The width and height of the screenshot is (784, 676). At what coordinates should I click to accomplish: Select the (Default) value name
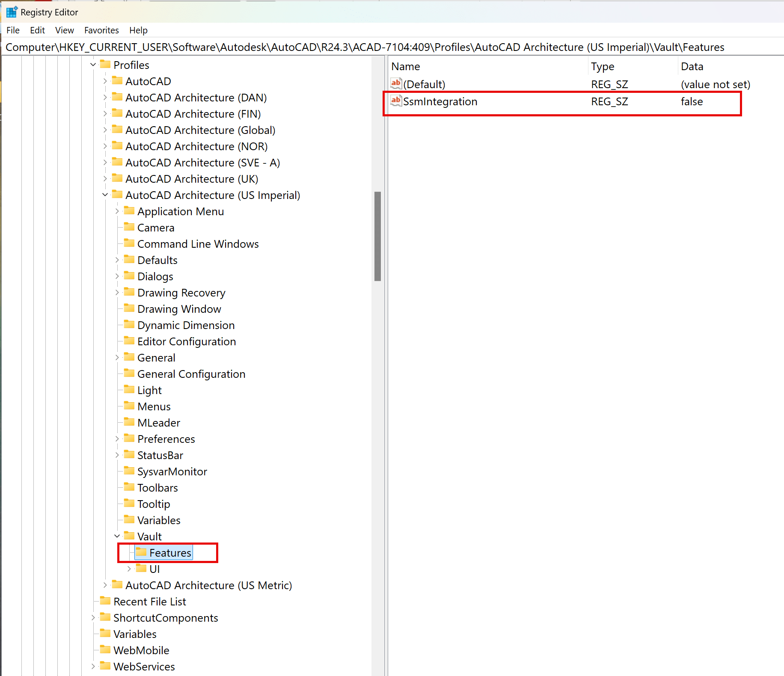(424, 84)
